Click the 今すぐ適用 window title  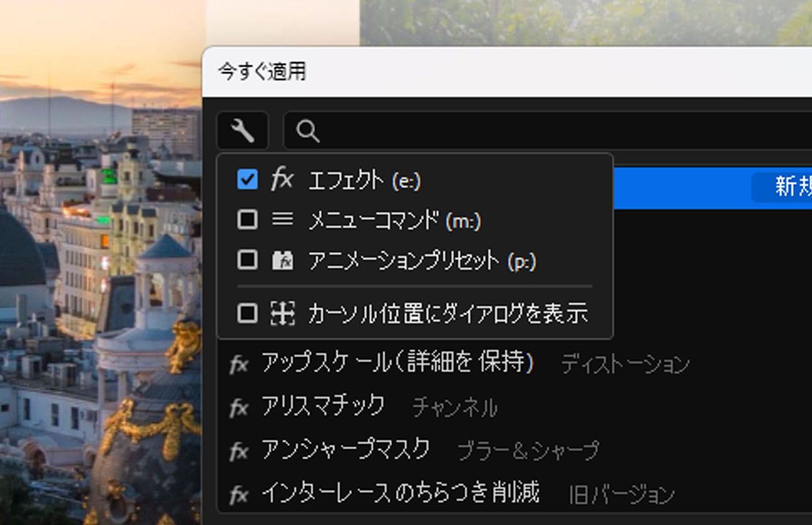[x=262, y=71]
